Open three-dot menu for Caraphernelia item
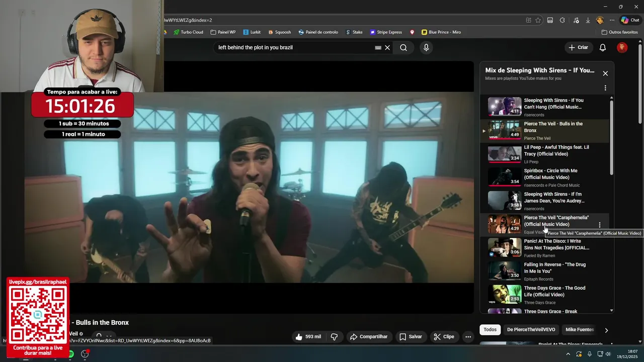 click(599, 225)
